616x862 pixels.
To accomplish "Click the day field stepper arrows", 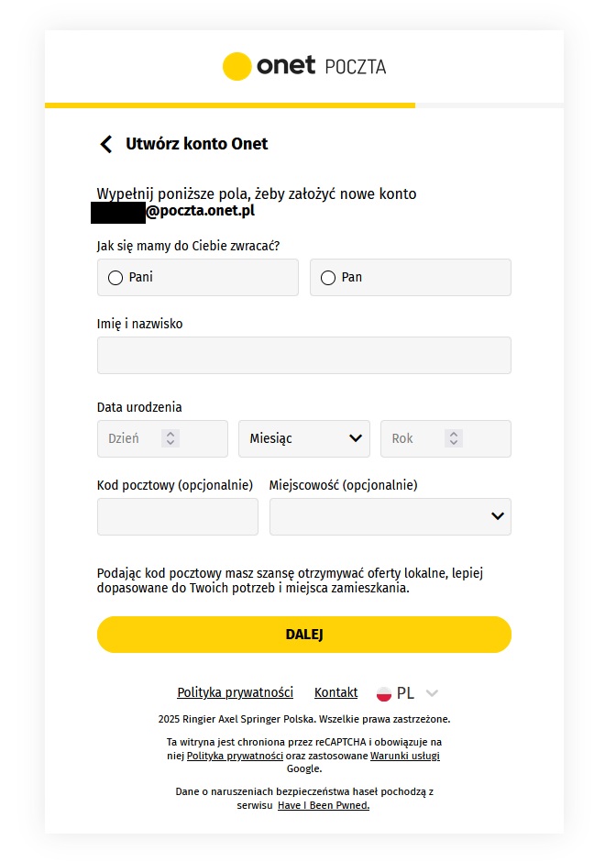I will [x=170, y=438].
